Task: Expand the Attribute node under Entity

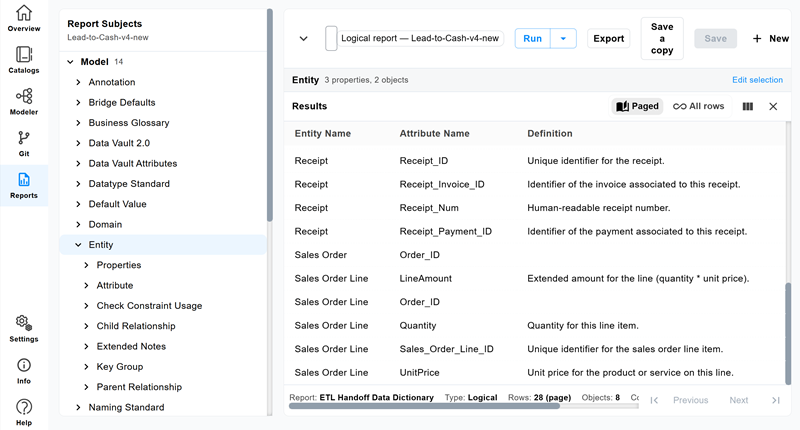Action: tap(86, 286)
